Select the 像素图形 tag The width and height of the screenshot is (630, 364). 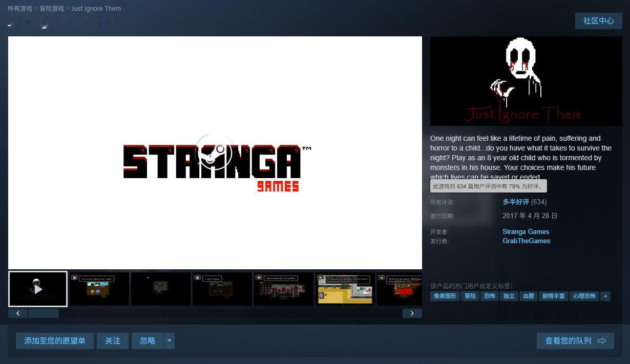coord(445,296)
